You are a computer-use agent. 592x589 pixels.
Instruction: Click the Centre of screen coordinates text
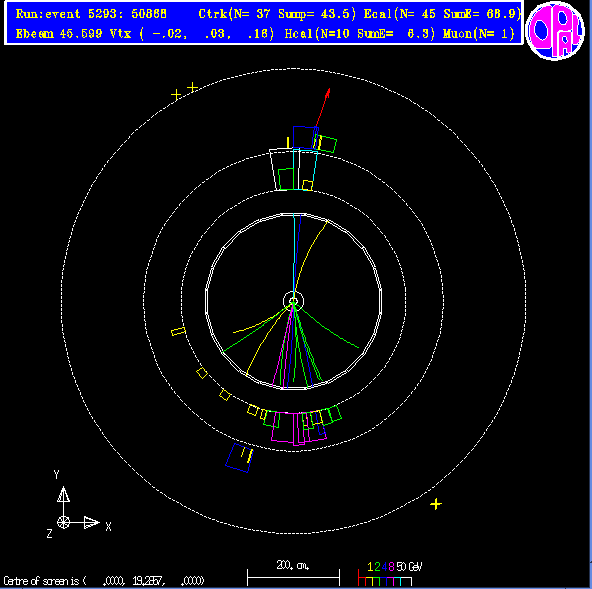tap(104, 580)
